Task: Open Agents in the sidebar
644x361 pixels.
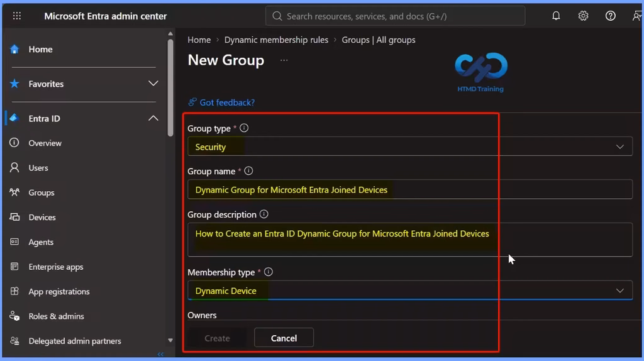Action: [x=41, y=242]
